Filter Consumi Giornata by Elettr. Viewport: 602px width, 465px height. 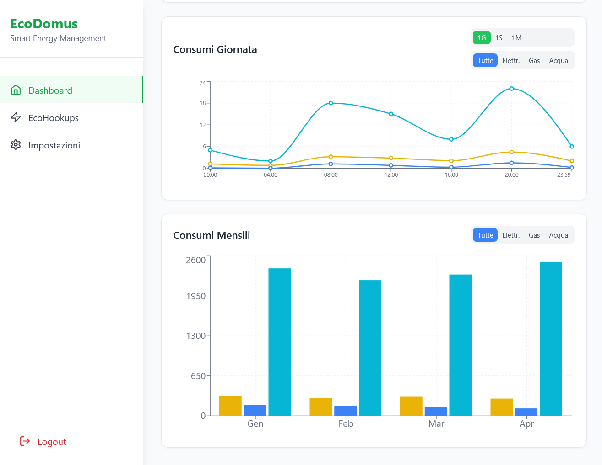[x=511, y=60]
